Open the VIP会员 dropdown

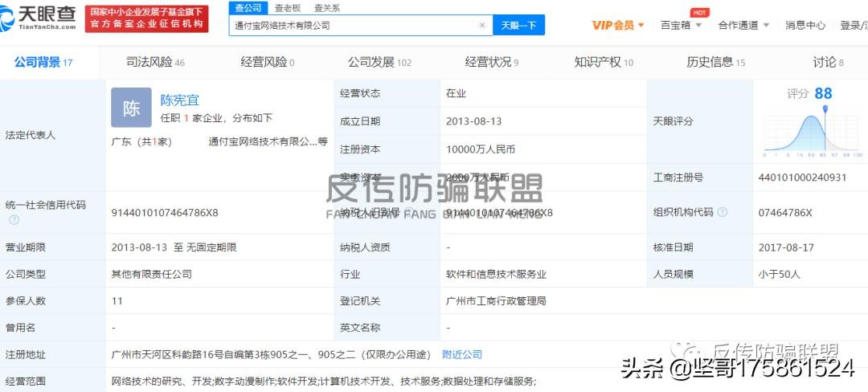click(x=618, y=25)
